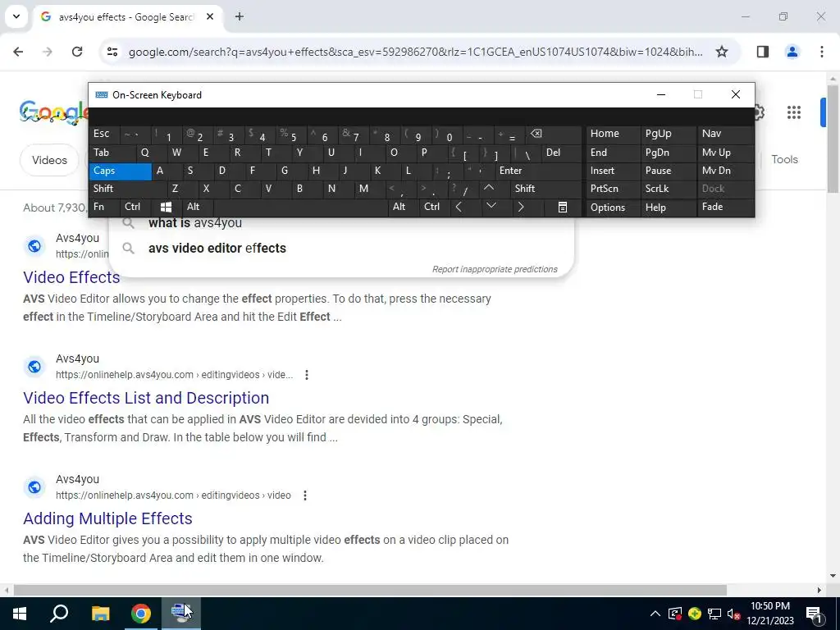Tap the context menu key icon
This screenshot has width=840, height=630.
pos(562,208)
